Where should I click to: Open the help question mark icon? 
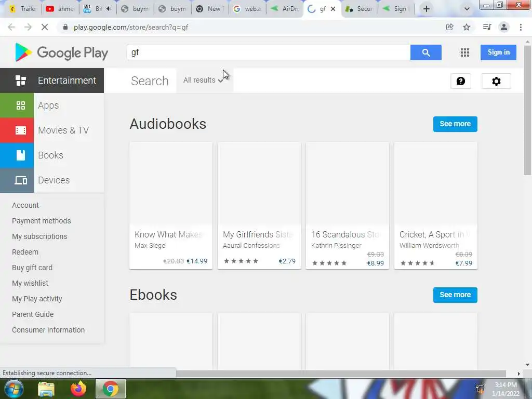[x=461, y=81]
